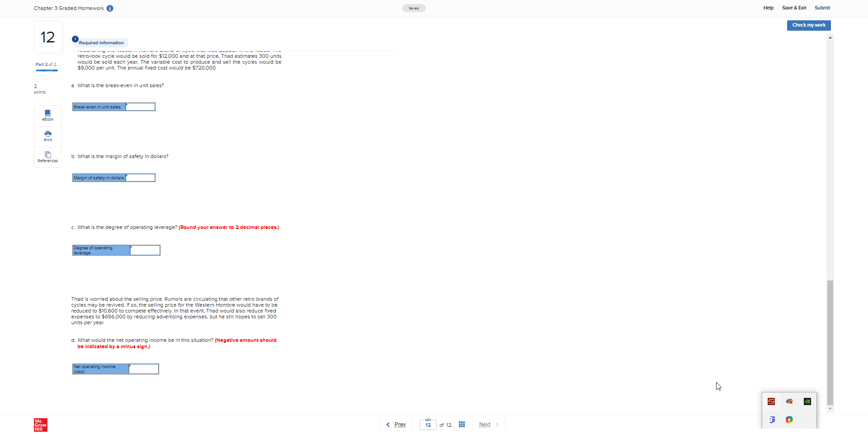Click the Next chevron arrow
The width and height of the screenshot is (868, 434).
click(496, 425)
